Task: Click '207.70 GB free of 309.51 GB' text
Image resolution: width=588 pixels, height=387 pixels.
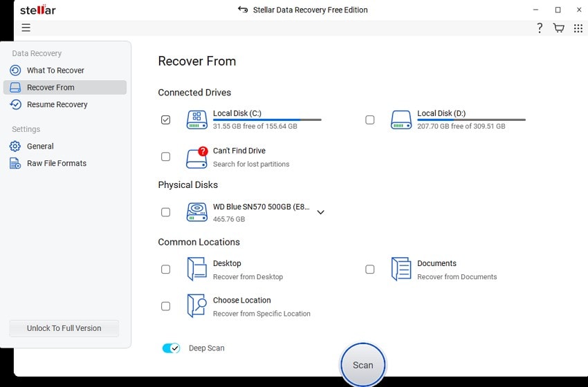Action: click(x=461, y=126)
